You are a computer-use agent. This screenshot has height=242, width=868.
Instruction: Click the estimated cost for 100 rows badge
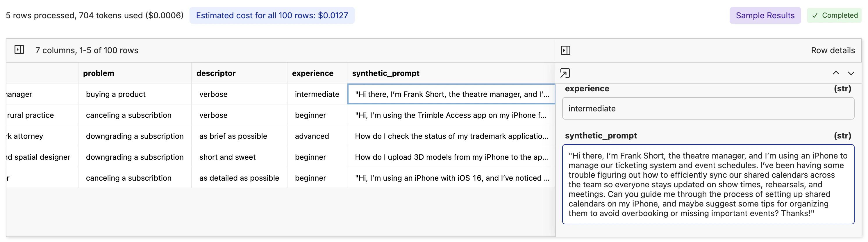[x=272, y=15]
